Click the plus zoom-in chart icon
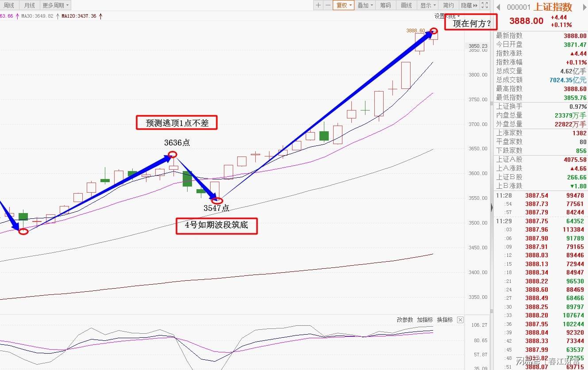This screenshot has height=370, width=588. [x=318, y=5]
